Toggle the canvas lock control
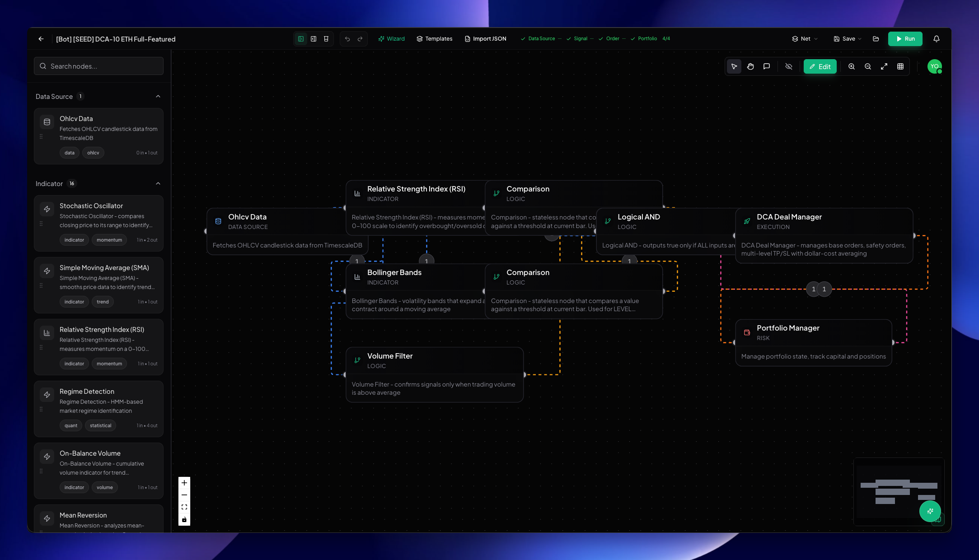 tap(184, 519)
